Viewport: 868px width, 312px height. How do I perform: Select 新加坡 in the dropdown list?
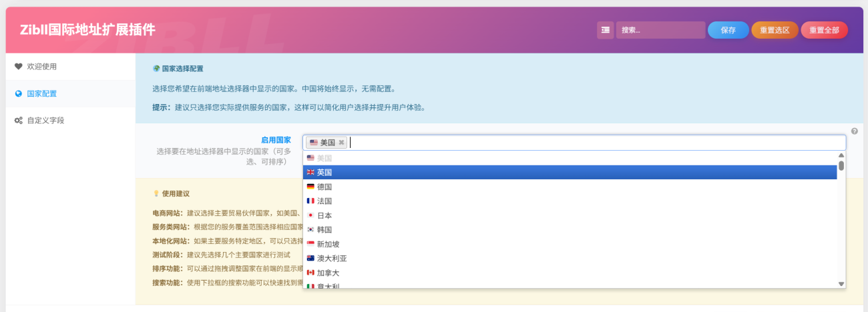click(x=328, y=244)
